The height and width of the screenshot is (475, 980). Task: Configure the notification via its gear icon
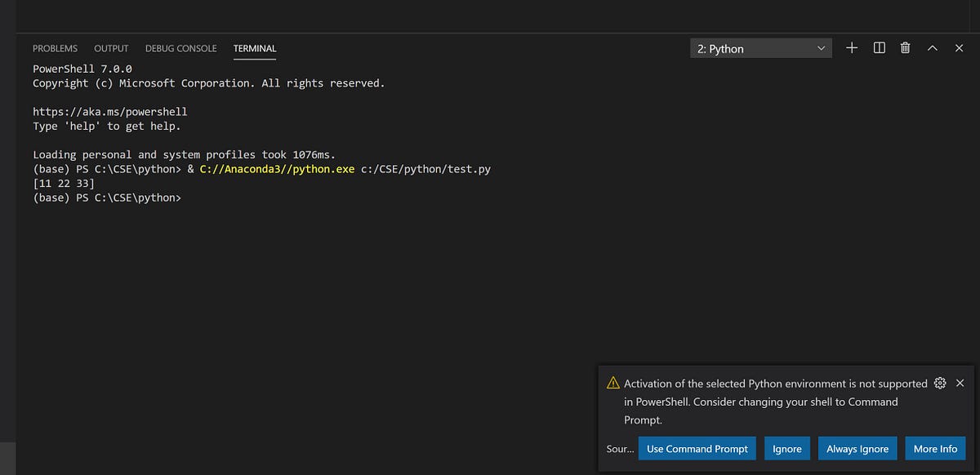coord(939,383)
